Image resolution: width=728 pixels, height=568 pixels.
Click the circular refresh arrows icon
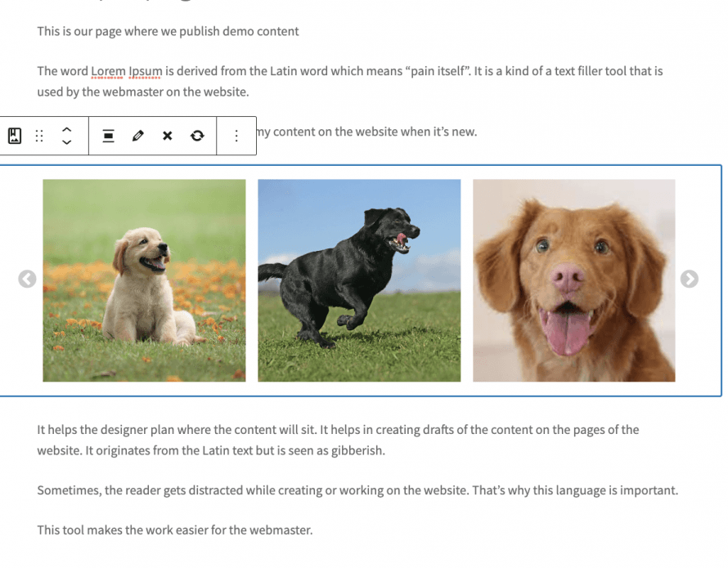pyautogui.click(x=197, y=136)
